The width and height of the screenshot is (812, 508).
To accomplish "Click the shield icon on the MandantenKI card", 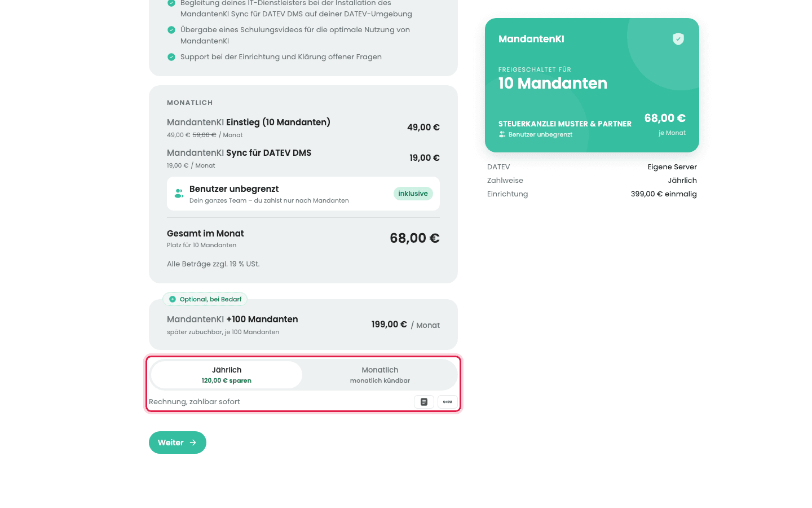I will 678,39.
